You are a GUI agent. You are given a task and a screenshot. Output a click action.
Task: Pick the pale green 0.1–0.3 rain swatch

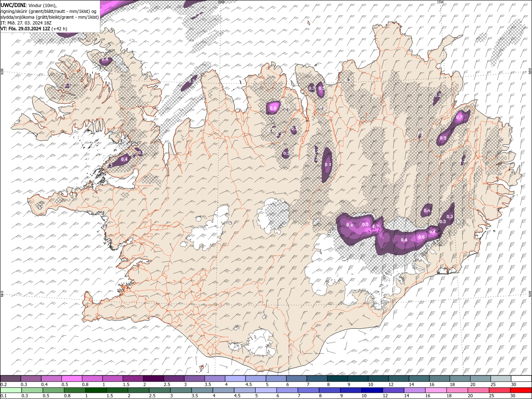coord(11,390)
